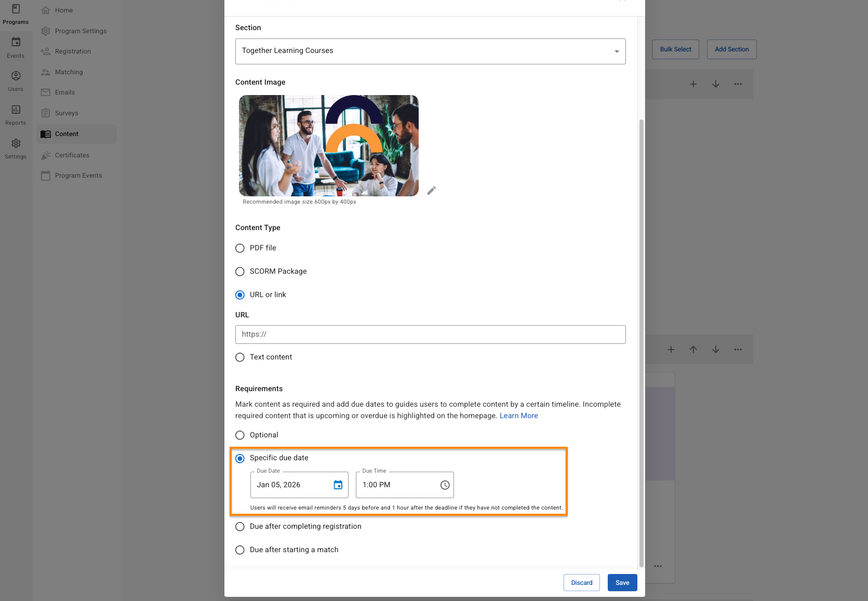868x601 pixels.
Task: Open the Due Time clock picker icon
Action: point(445,485)
